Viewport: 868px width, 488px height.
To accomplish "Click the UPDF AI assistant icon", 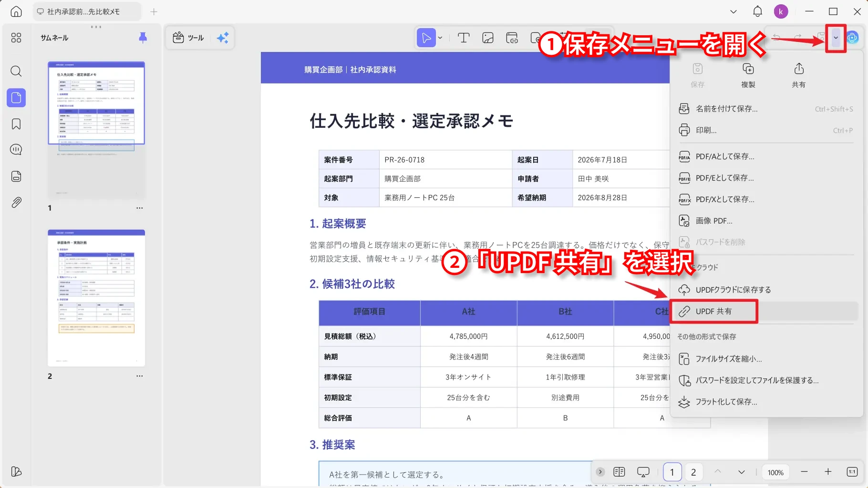I will (852, 37).
